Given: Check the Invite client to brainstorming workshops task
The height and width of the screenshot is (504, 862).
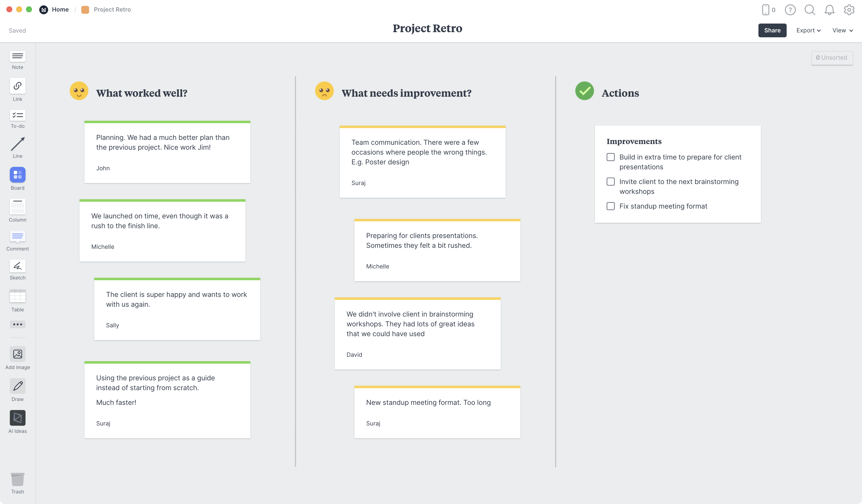Looking at the screenshot, I should pos(611,182).
